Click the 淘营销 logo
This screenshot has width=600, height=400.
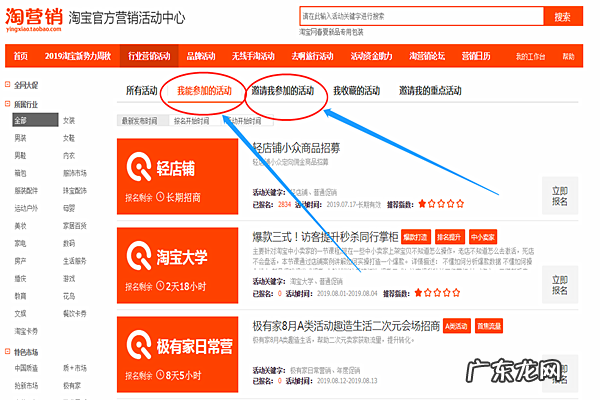click(34, 19)
